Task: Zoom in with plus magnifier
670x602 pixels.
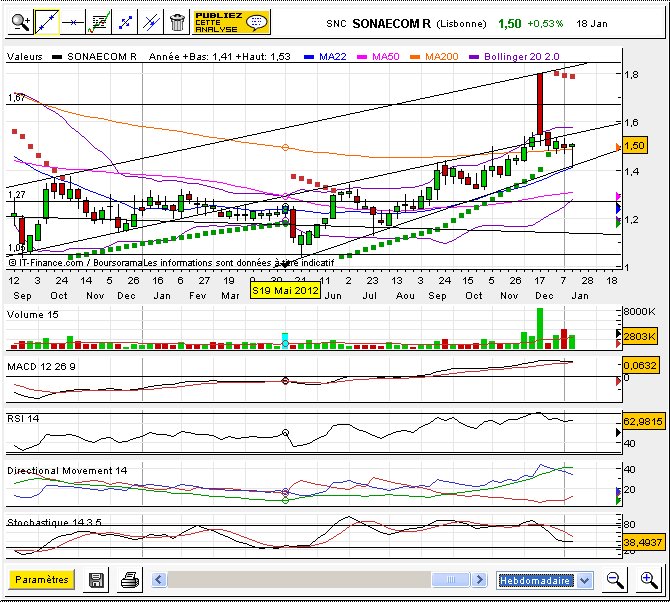Action: click(649, 580)
